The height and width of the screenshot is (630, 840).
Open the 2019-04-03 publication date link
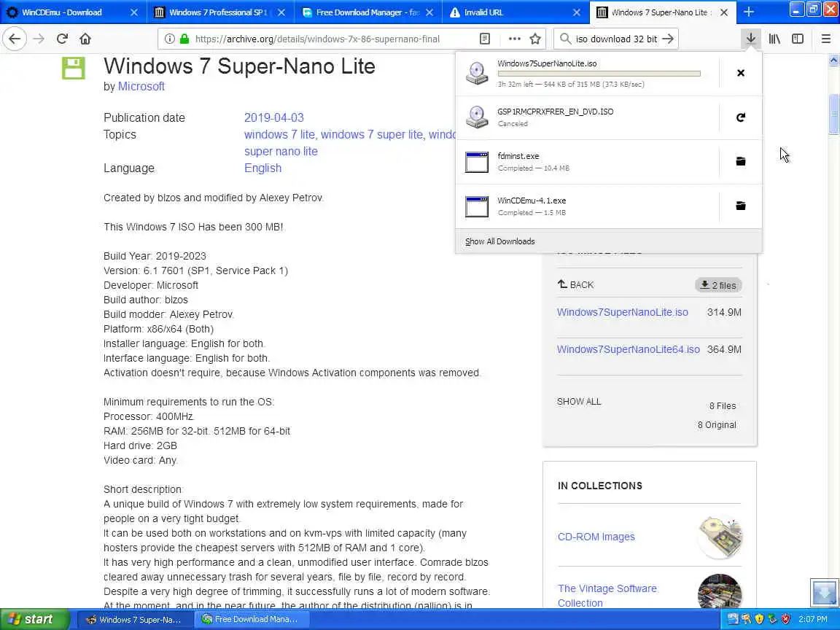coord(273,117)
